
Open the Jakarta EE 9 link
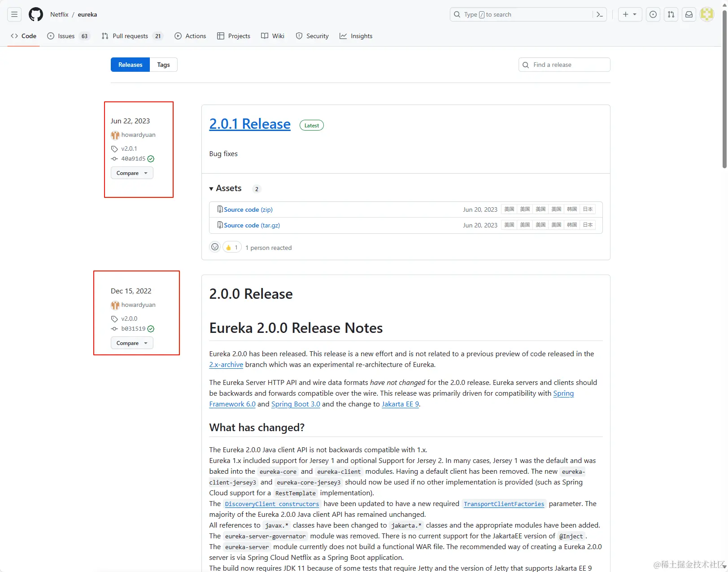[400, 404]
